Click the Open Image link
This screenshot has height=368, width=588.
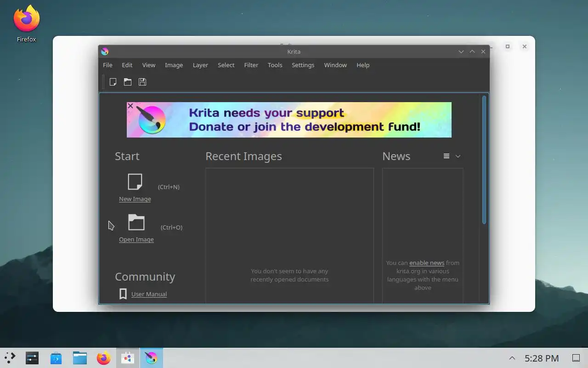[x=136, y=240]
